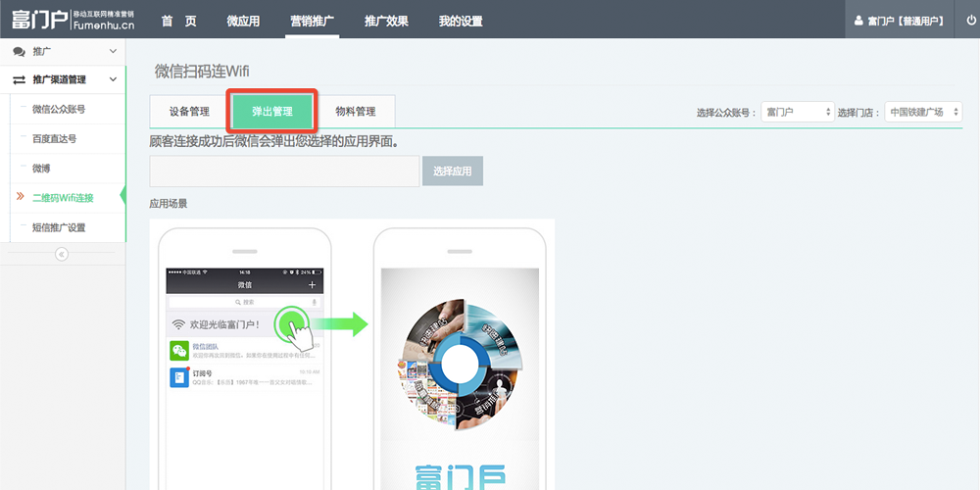Open 我的设置 in top navigation
Screen dimensions: 980x490
(x=461, y=21)
